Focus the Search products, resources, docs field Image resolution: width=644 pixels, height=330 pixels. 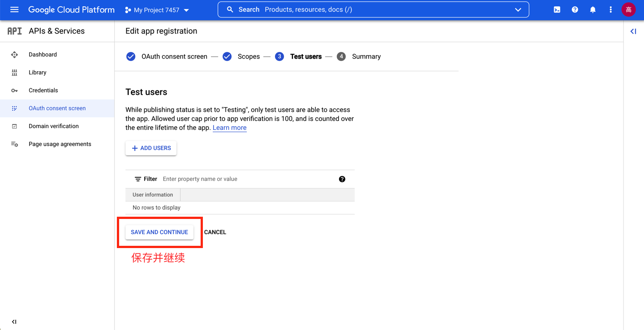coord(373,9)
